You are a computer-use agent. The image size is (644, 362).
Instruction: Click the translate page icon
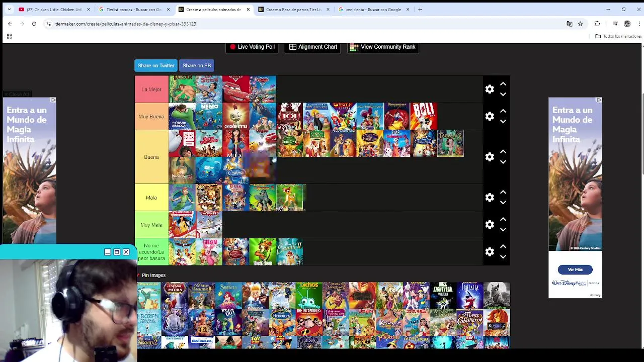(569, 24)
